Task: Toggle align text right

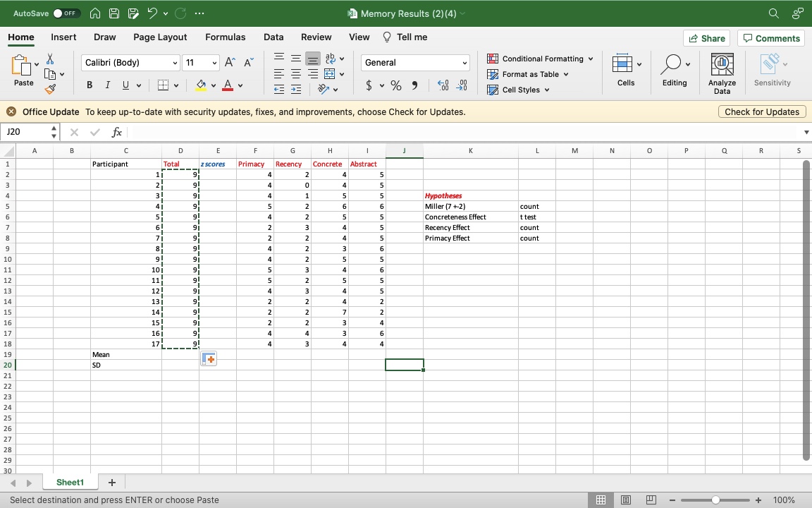Action: (313, 73)
